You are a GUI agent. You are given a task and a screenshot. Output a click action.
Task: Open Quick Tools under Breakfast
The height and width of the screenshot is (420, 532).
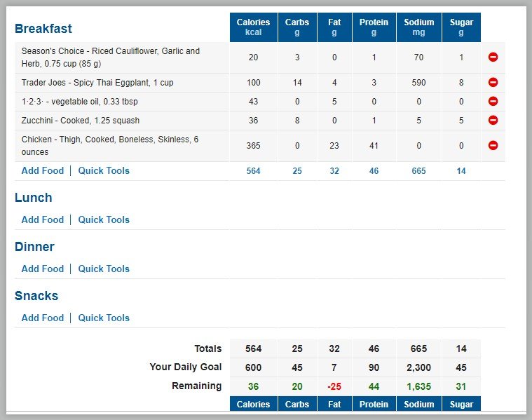[x=104, y=170]
